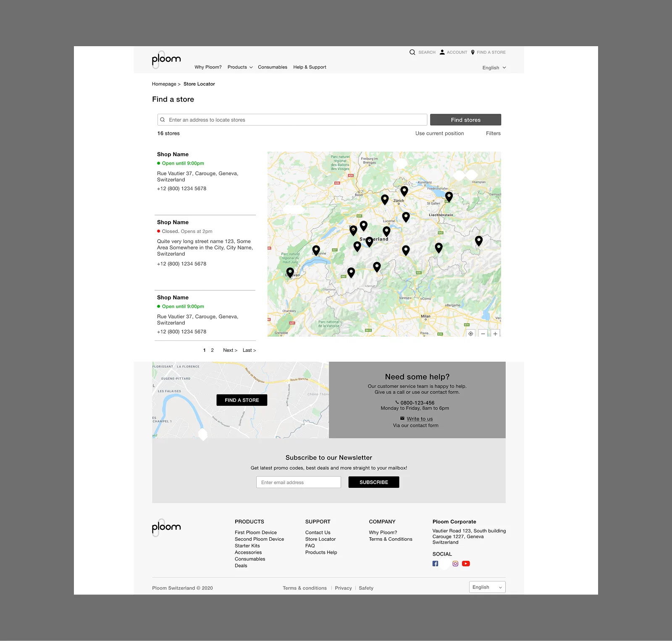Open the Instagram social icon

click(x=455, y=564)
